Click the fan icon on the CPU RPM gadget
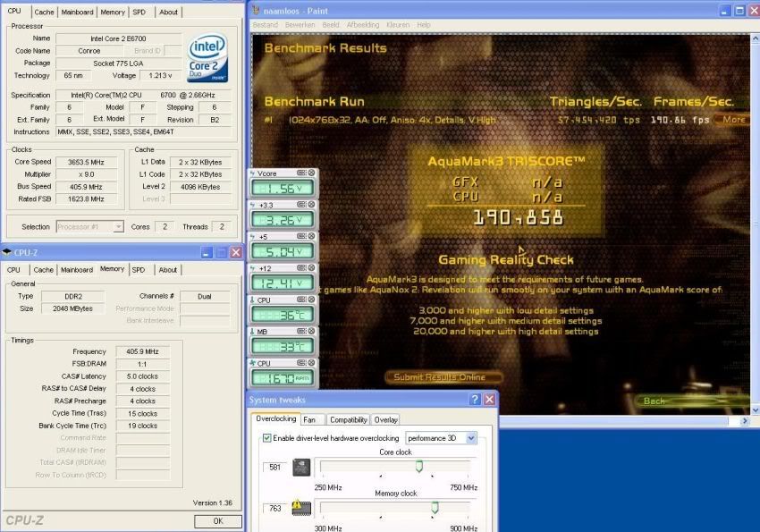This screenshot has width=760, height=532. point(252,363)
